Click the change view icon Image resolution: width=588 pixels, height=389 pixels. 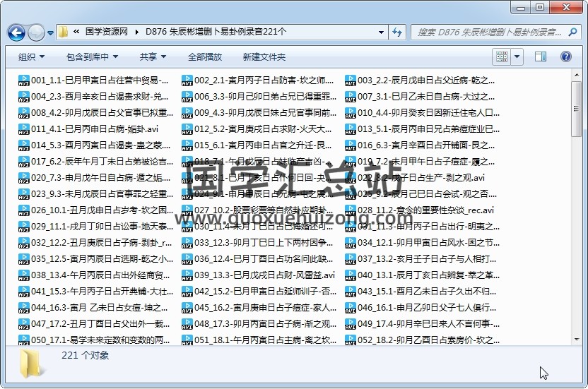501,56
